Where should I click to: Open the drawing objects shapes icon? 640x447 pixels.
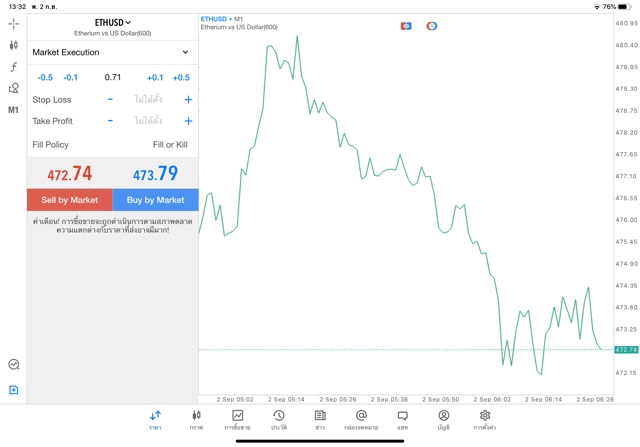pos(13,88)
